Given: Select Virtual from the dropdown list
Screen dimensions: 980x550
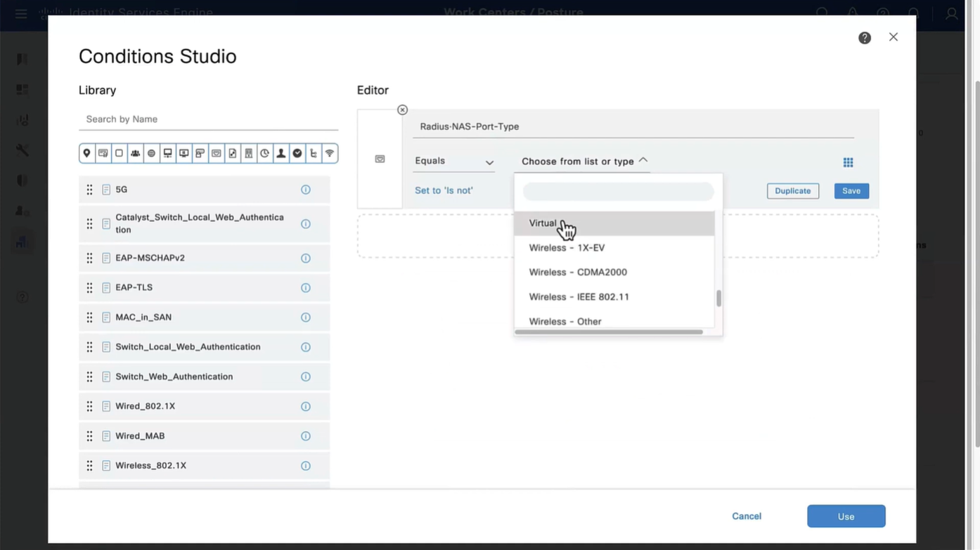Looking at the screenshot, I should pos(543,223).
